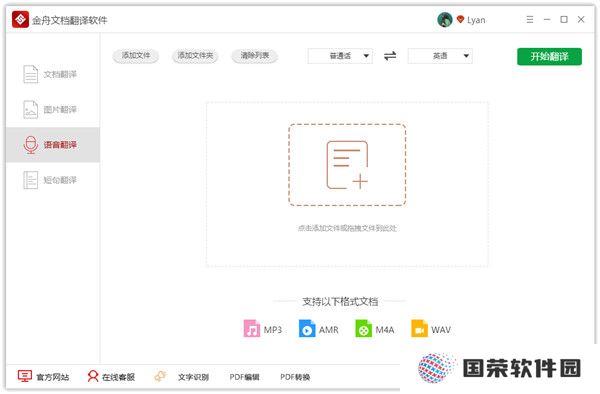Click the green M4A format icon
Viewport: 600px width, 394px height.
[363, 329]
